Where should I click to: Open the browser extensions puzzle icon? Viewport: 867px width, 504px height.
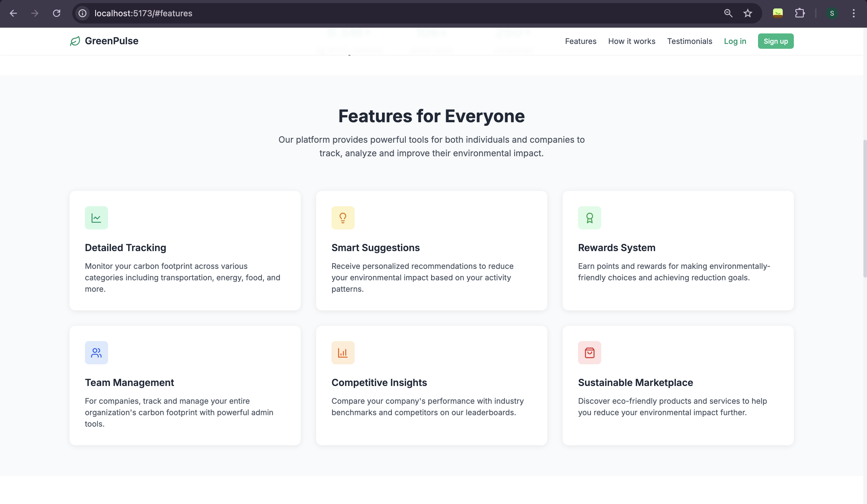tap(800, 14)
